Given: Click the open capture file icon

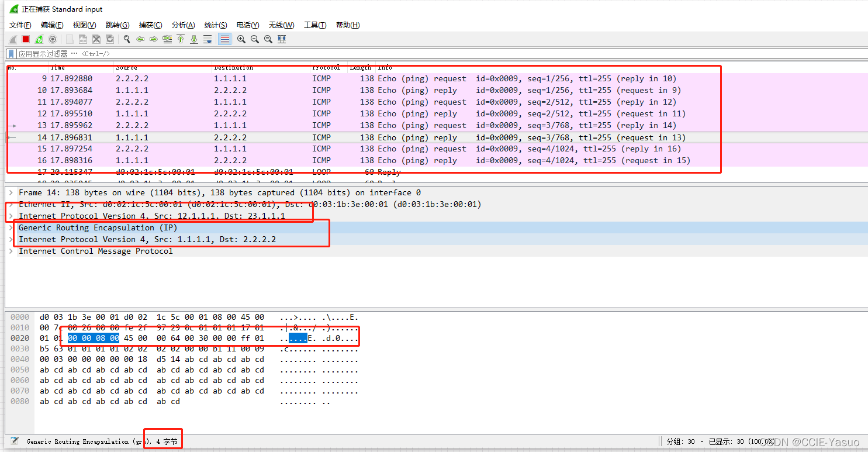Looking at the screenshot, I should pos(70,39).
